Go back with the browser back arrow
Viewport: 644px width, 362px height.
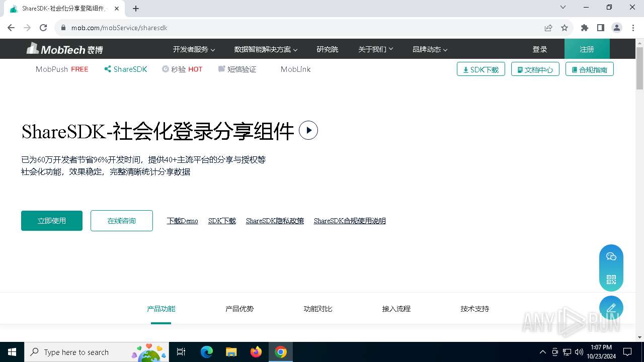[x=11, y=28]
